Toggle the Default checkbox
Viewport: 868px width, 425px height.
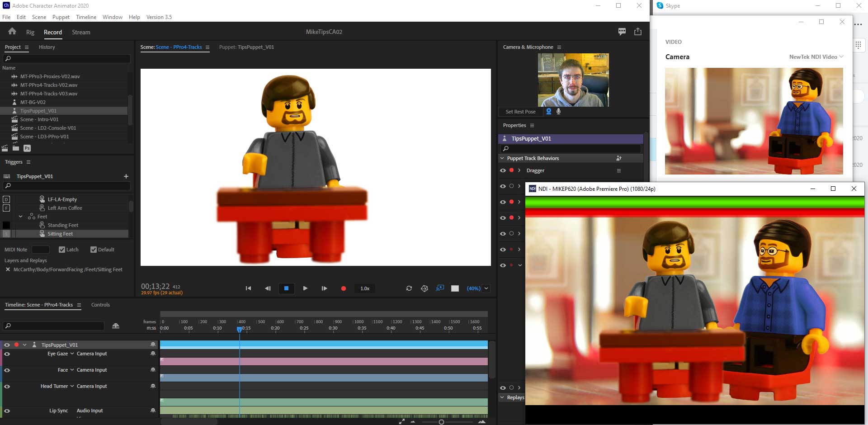click(94, 250)
